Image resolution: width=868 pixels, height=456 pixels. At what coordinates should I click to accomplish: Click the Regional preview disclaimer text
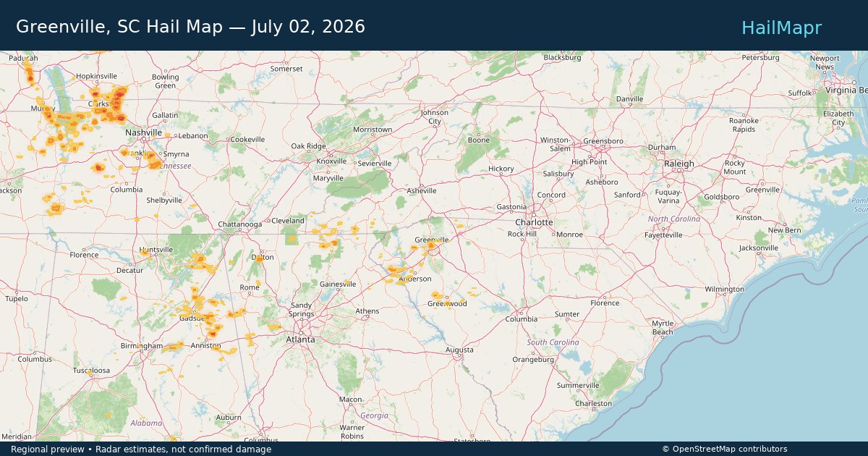(x=141, y=449)
